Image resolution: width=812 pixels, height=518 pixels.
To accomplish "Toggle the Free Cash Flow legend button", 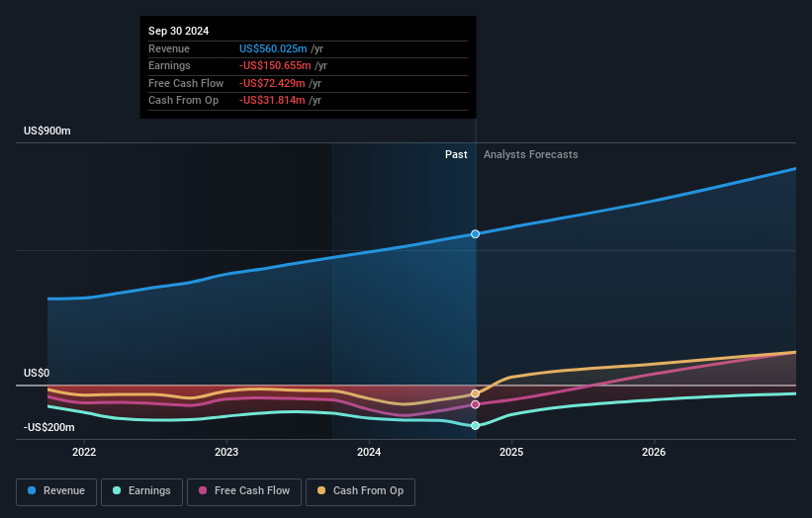I will 244,491.
